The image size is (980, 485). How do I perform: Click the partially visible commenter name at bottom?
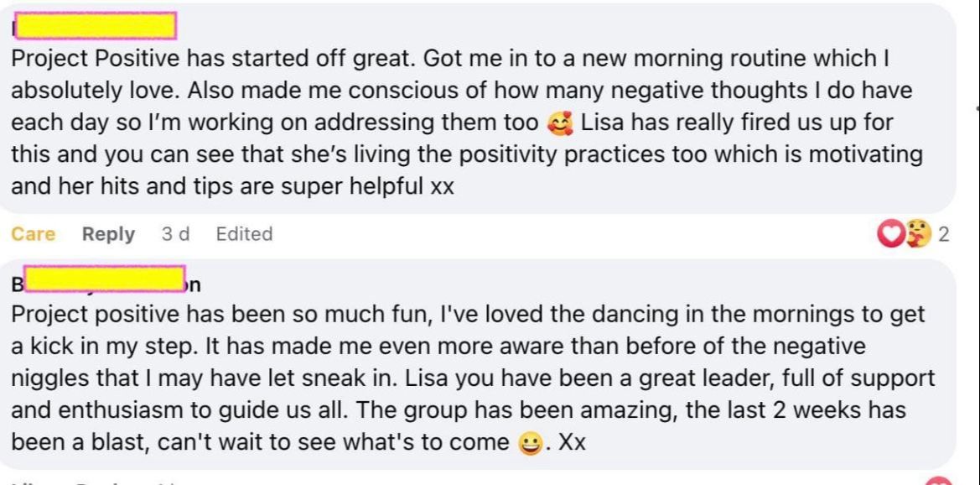67,482
